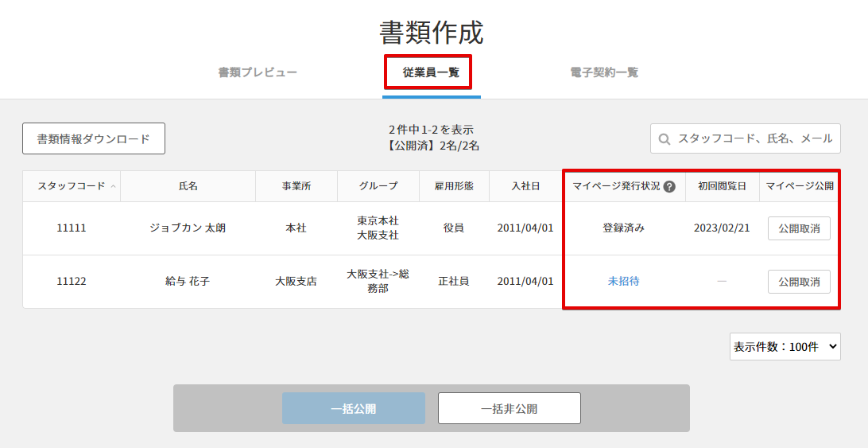The width and height of the screenshot is (868, 448).
Task: Click the 未招待 link for 給与 花子
Action: click(623, 281)
